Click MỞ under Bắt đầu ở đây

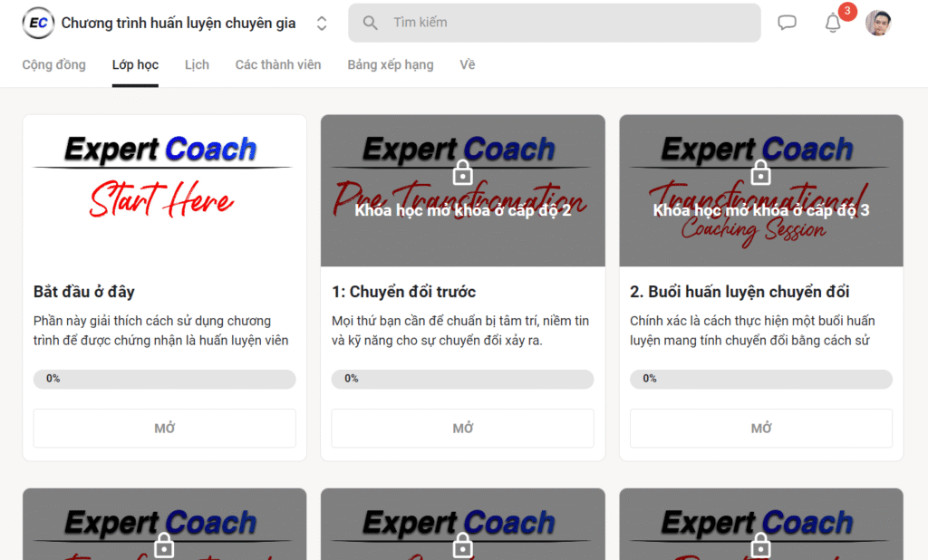pos(165,428)
